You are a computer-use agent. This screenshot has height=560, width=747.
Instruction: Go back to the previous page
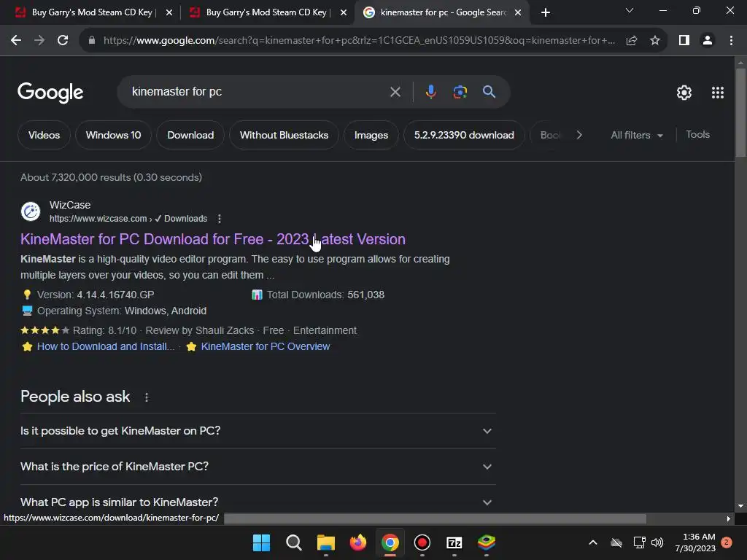[16, 41]
